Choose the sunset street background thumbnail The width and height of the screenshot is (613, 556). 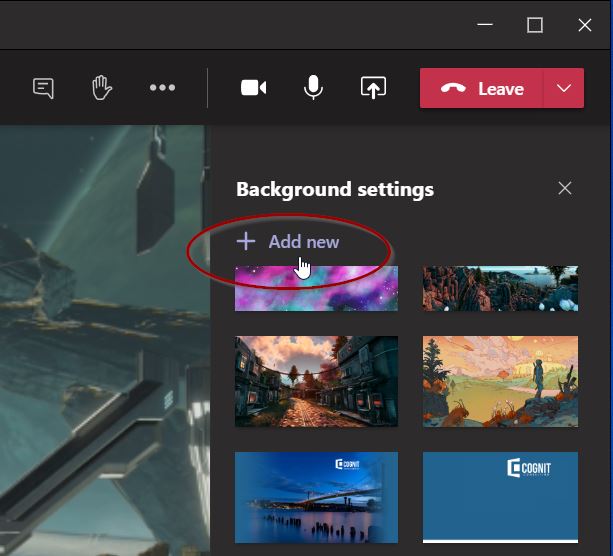pyautogui.click(x=316, y=381)
